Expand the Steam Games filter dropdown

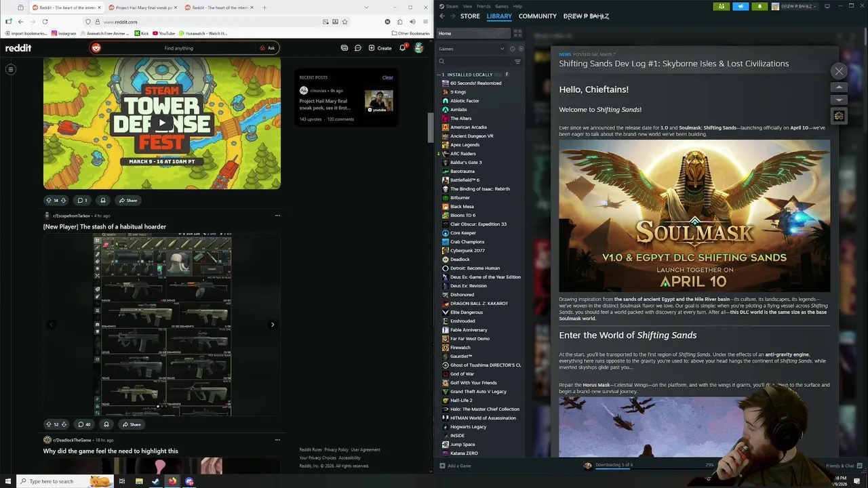click(502, 49)
